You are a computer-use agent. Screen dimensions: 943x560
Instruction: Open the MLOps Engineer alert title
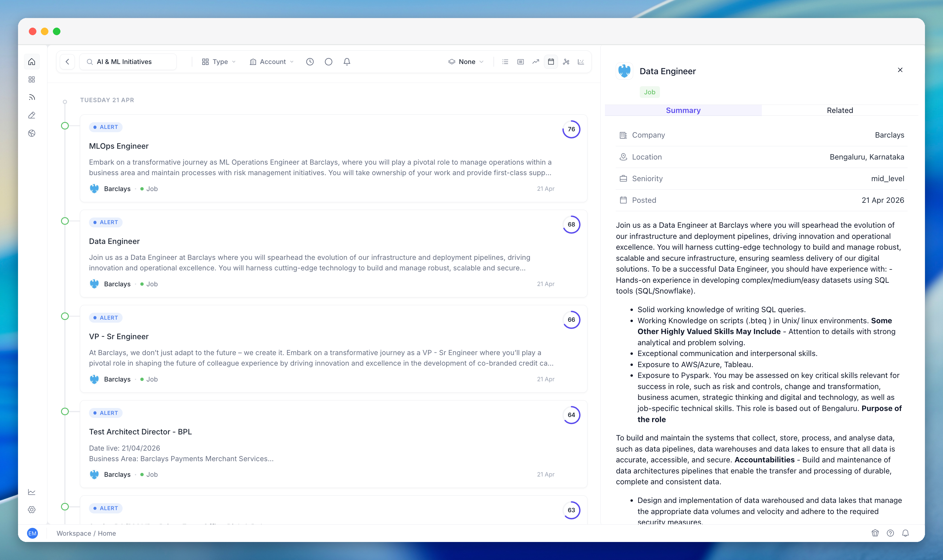click(x=119, y=146)
